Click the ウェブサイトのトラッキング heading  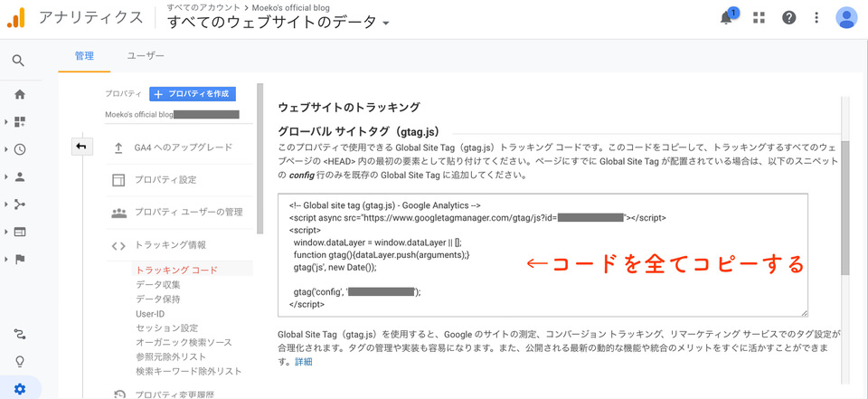click(x=349, y=107)
